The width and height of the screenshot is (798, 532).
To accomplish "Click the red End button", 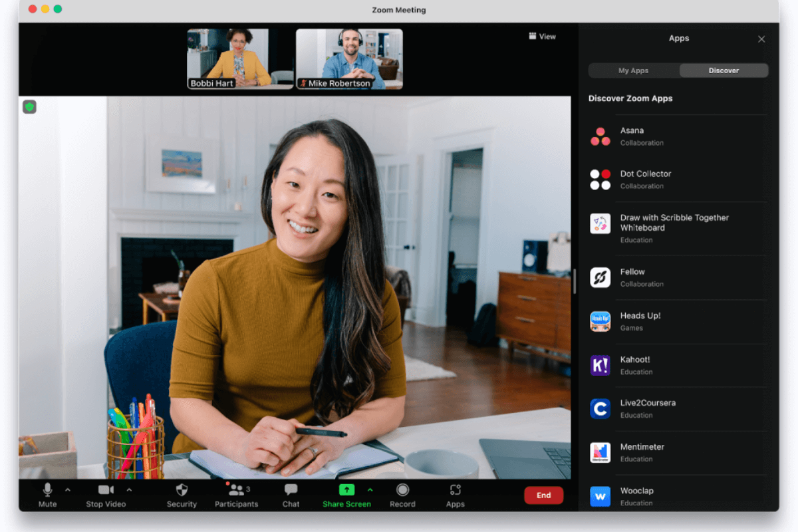I will coord(543,495).
